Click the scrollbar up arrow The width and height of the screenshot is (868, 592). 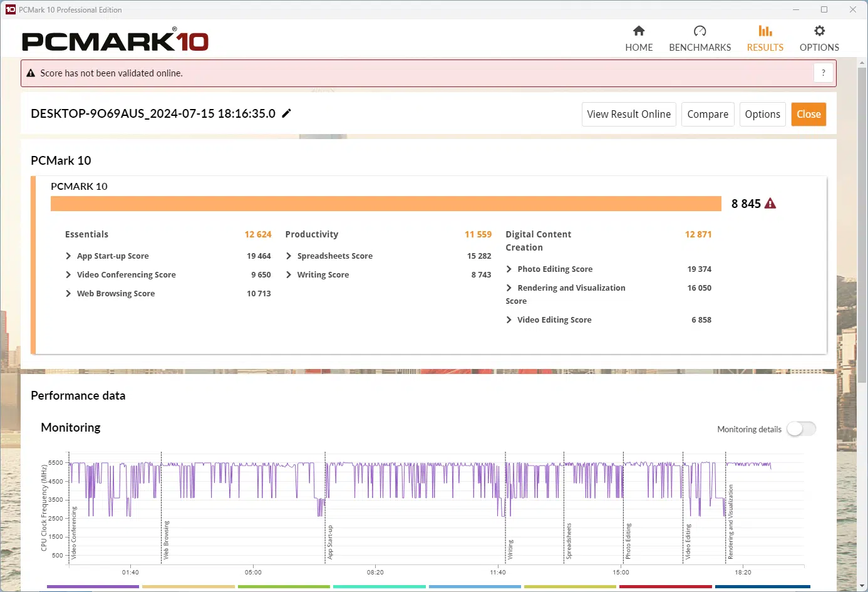pos(862,63)
